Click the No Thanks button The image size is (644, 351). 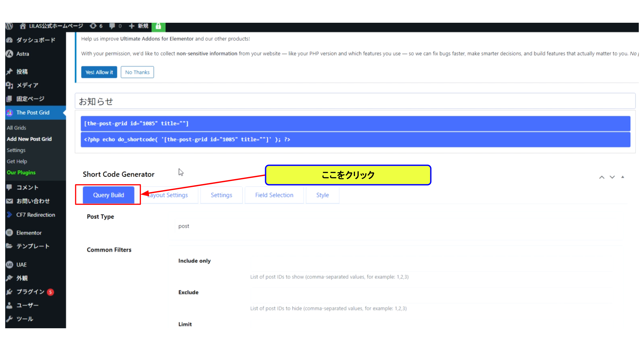click(137, 72)
